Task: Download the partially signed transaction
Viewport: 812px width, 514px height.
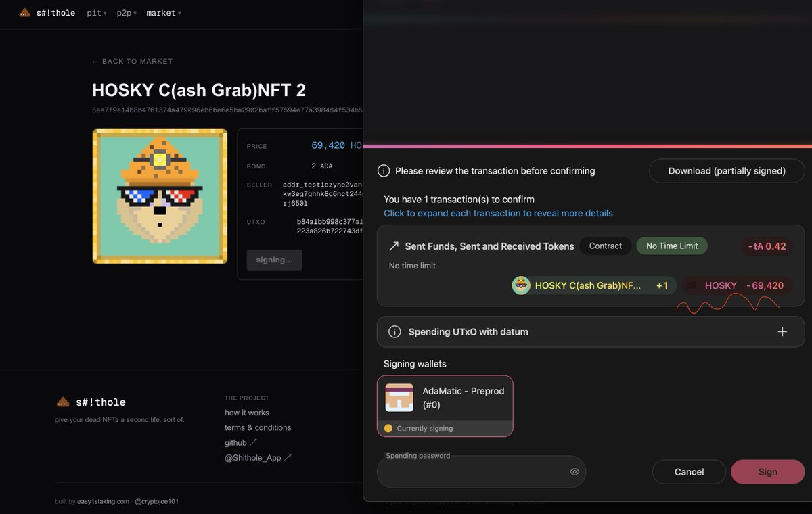Action: (x=727, y=171)
